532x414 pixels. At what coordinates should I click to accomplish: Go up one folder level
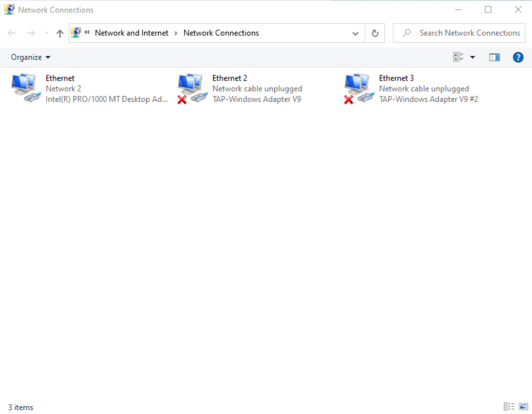coord(60,33)
